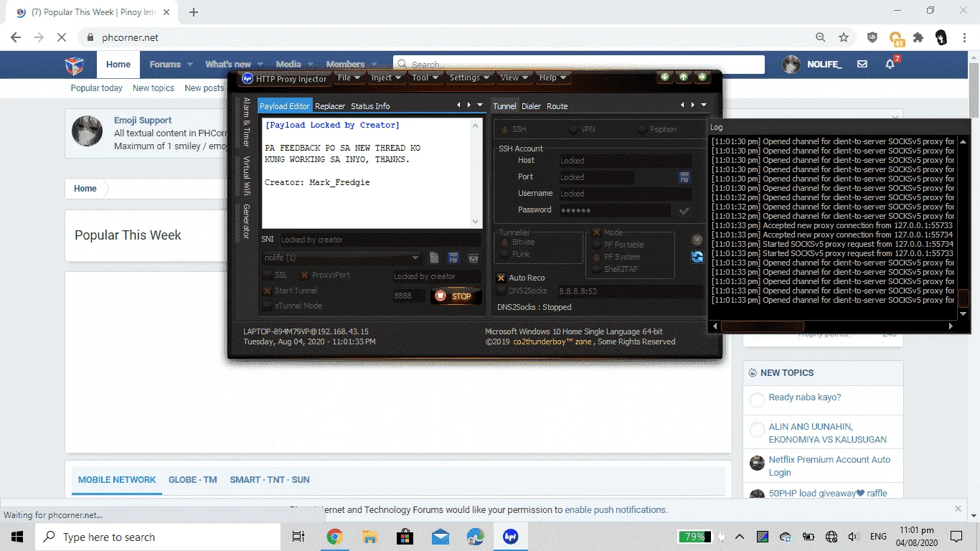Switch to the Dialer tab

tap(531, 106)
